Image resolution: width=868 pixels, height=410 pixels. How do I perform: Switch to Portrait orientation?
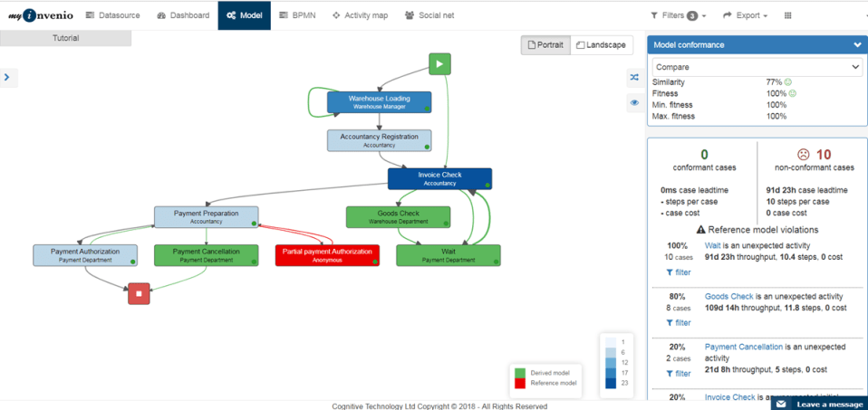[x=545, y=45]
